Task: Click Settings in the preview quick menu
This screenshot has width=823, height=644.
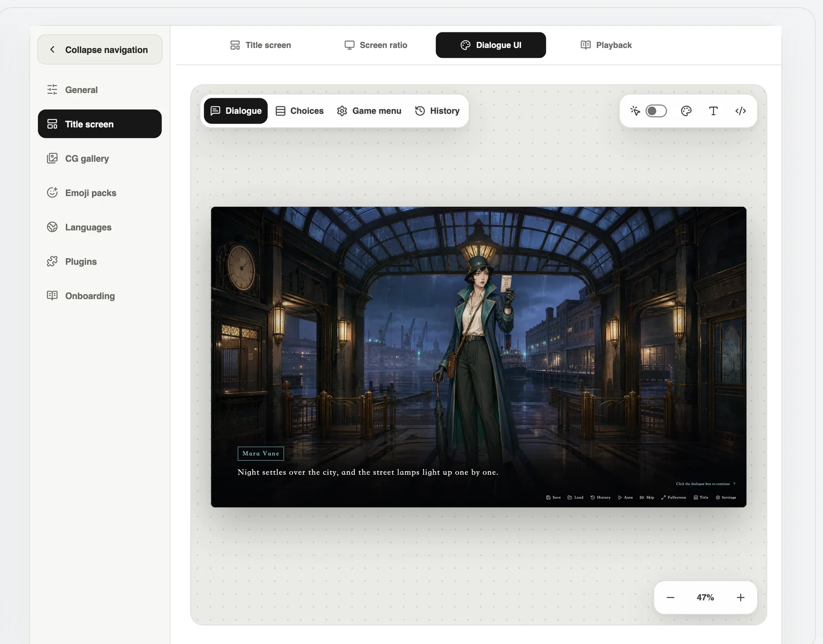Action: (726, 497)
